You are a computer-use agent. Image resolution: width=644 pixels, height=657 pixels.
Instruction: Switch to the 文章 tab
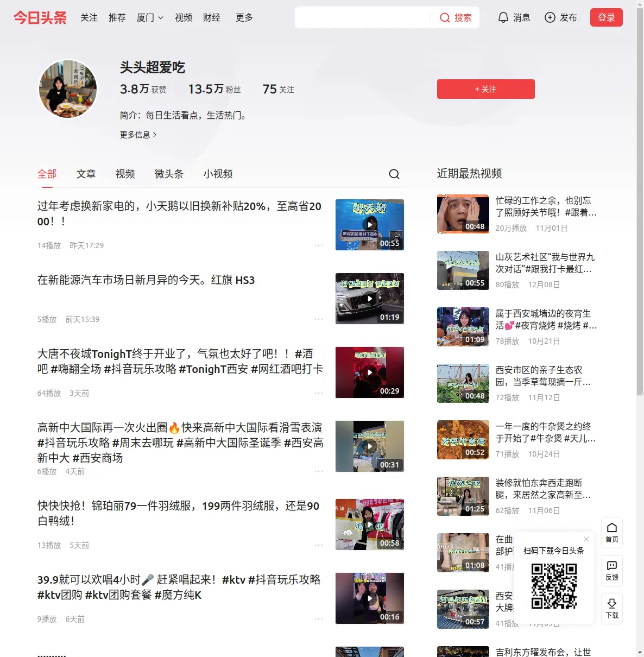tap(86, 174)
